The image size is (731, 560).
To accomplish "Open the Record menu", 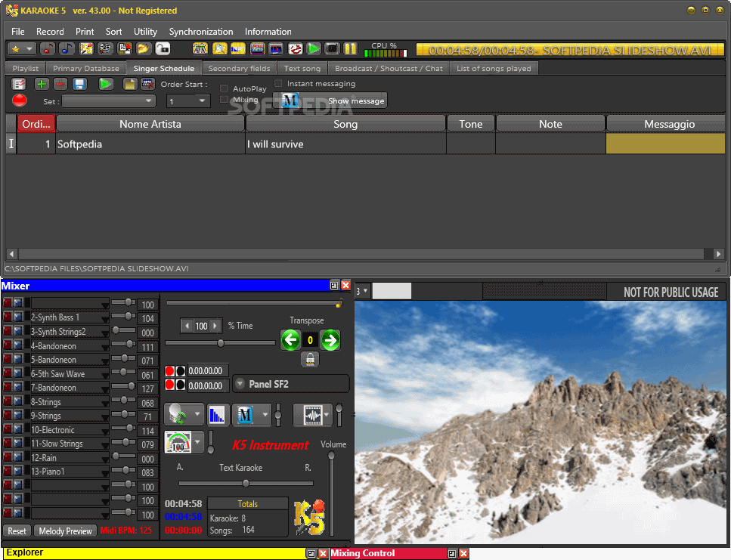I will tap(50, 32).
